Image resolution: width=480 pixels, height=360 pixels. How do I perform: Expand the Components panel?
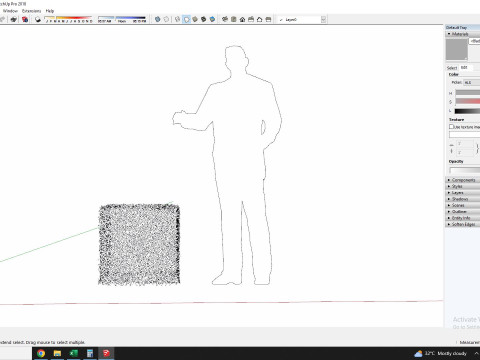click(463, 180)
